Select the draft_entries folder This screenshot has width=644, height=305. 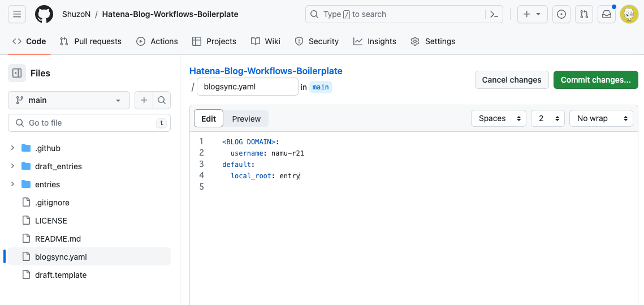coord(58,166)
